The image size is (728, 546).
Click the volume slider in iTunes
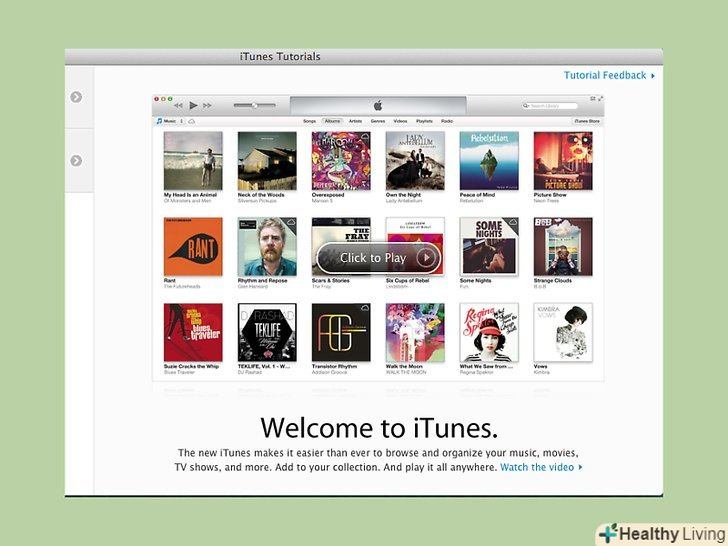[254, 105]
